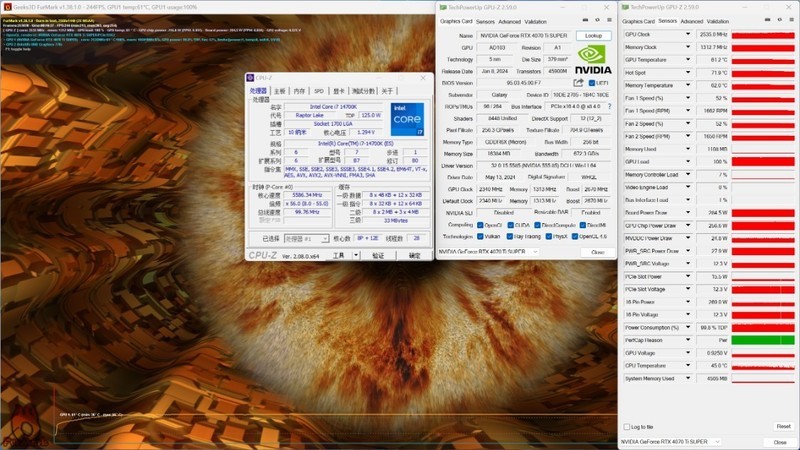Open the Hot Spot sensor dropdown arrow
Screen dimensions: 800x450
click(x=688, y=72)
